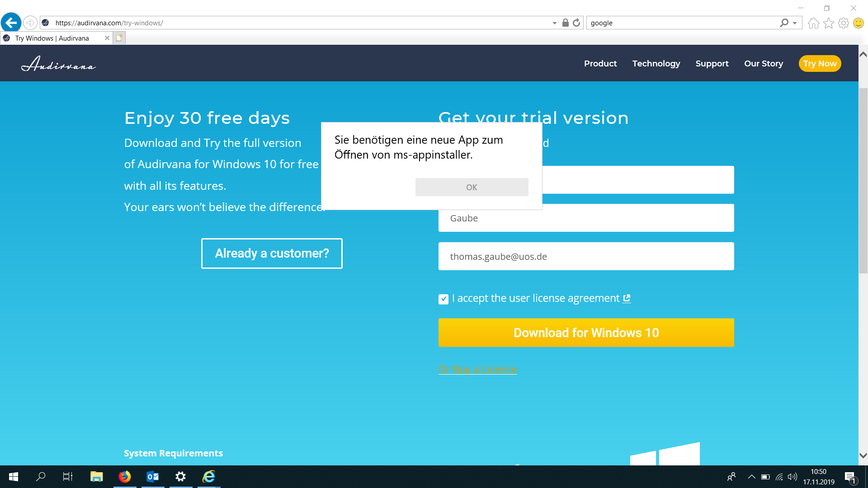Toggle the tab favicon next to Try Windows
The height and width of the screenshot is (488, 868).
pyautogui.click(x=8, y=38)
